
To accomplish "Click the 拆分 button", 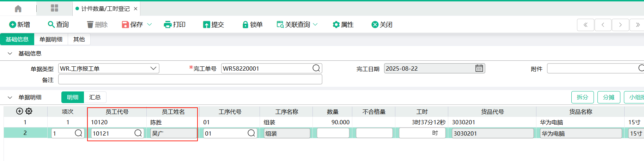I will tap(582, 97).
